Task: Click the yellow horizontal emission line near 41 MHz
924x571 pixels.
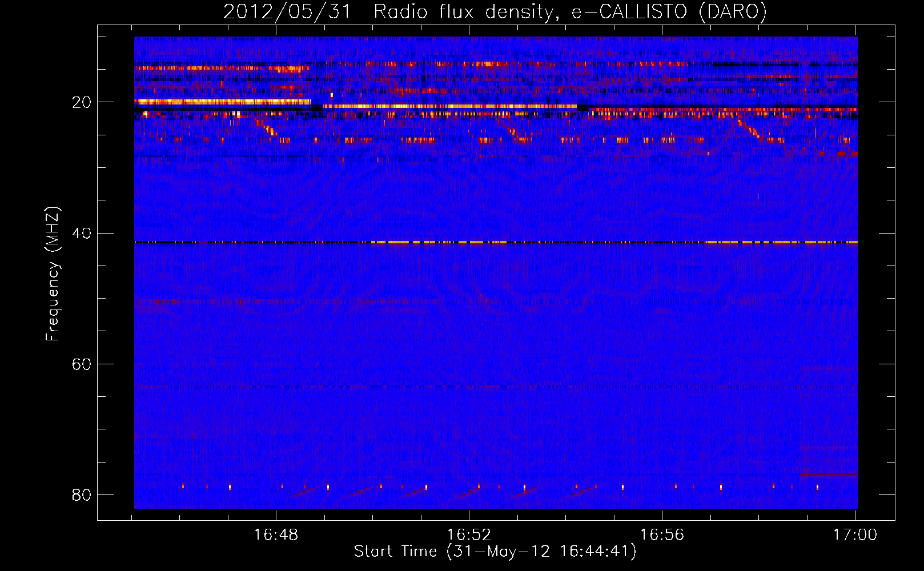Action: coord(496,242)
